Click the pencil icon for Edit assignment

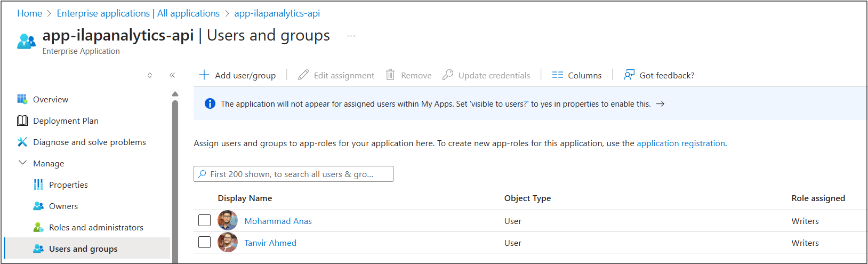pos(303,75)
